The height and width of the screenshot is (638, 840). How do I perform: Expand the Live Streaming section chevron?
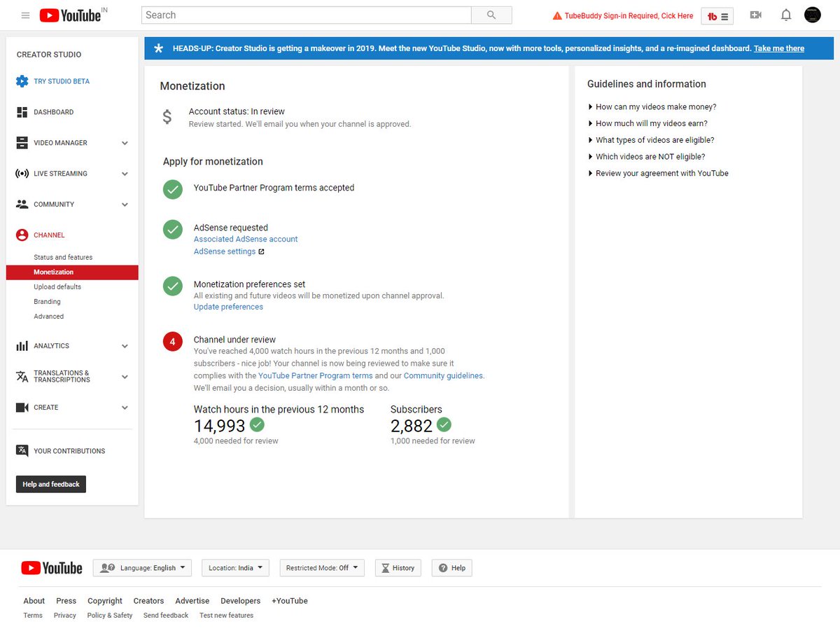coord(125,174)
